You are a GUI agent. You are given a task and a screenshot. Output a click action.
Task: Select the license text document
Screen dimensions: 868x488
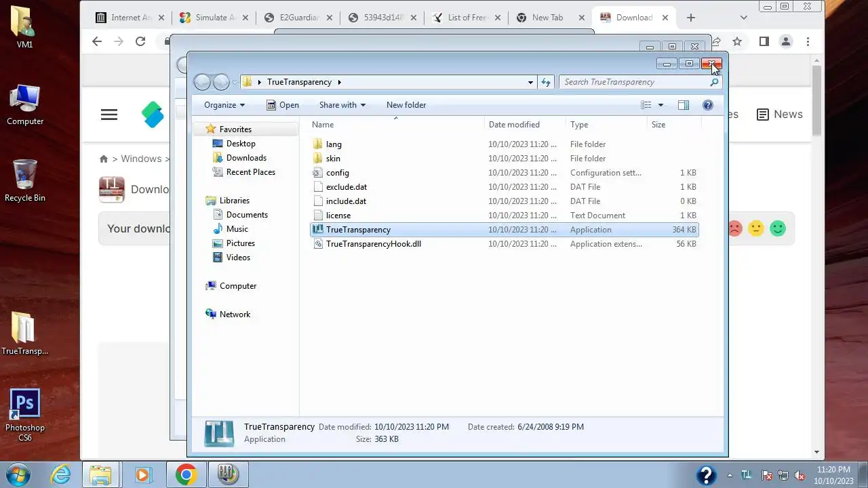coord(504,216)
